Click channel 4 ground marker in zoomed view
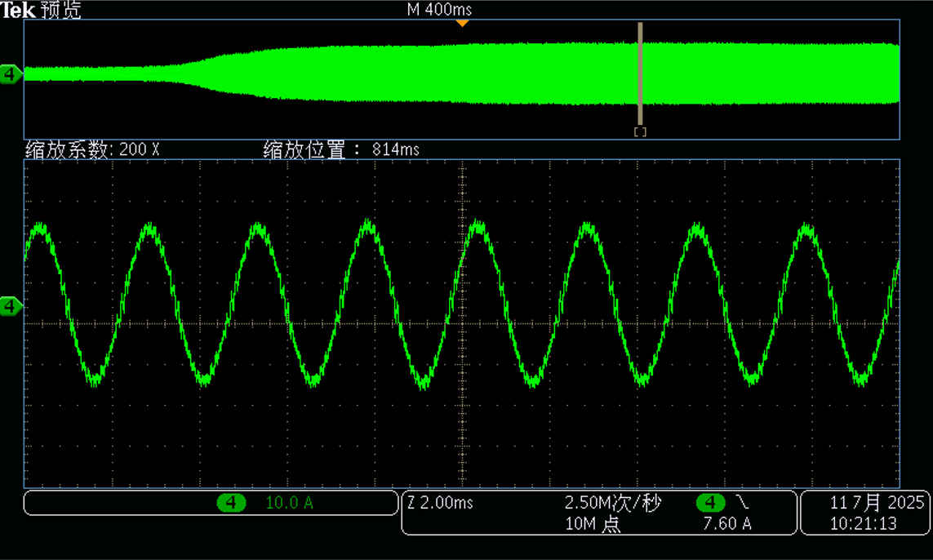Screen dimensions: 933x560 (11, 306)
